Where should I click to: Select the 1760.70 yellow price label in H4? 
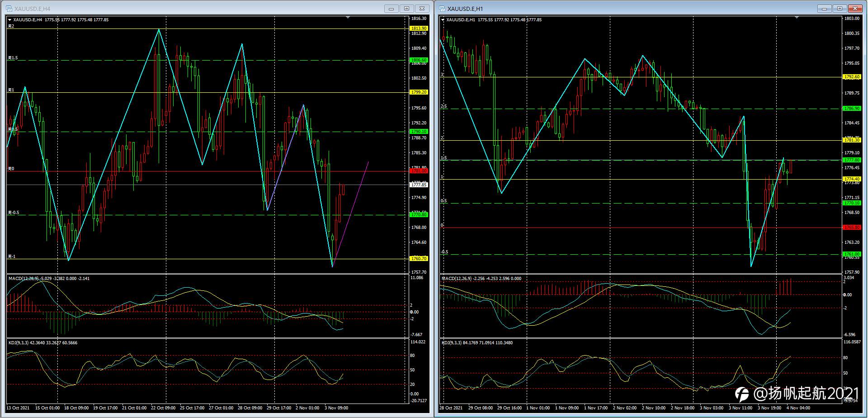click(418, 259)
